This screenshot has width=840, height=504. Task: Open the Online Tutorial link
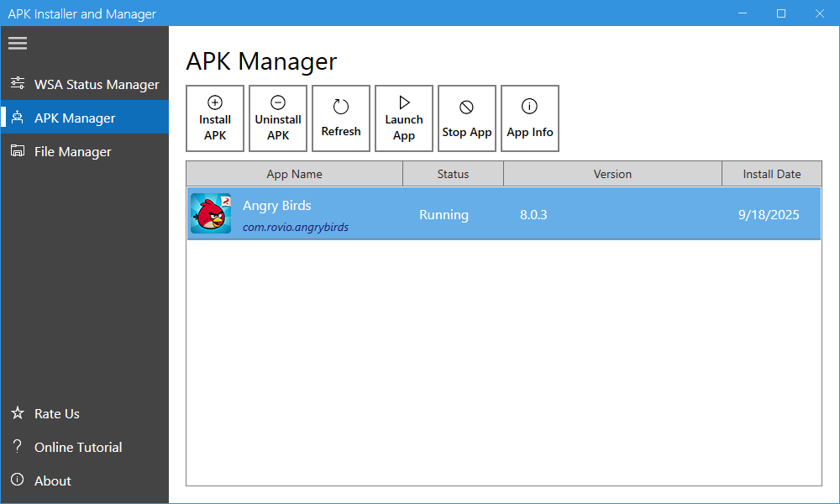77,447
